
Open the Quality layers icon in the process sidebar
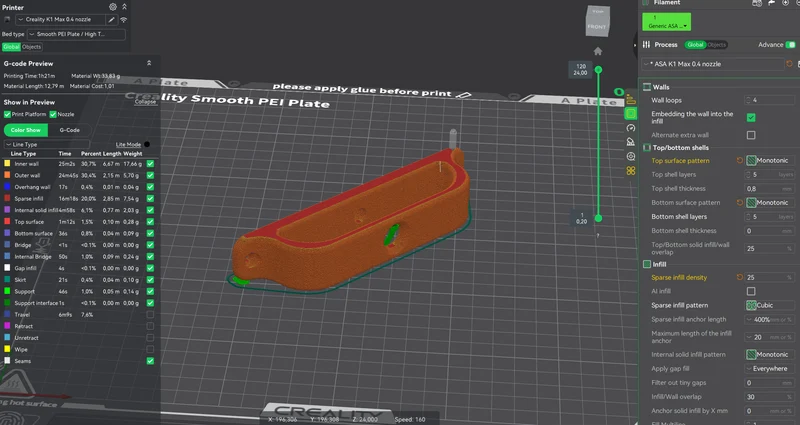click(631, 99)
